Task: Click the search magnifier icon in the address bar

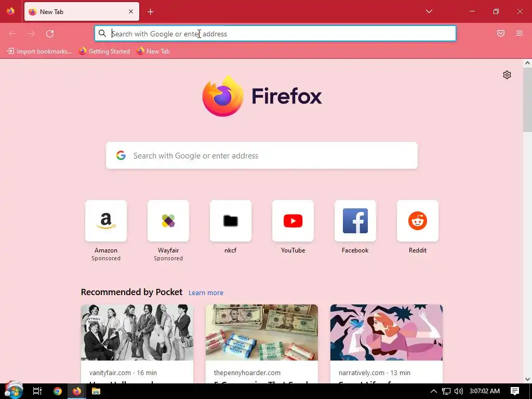Action: pos(102,33)
